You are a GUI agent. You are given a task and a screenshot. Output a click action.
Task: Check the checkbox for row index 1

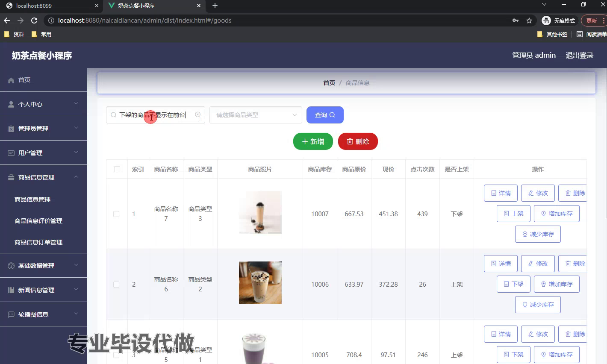click(116, 214)
